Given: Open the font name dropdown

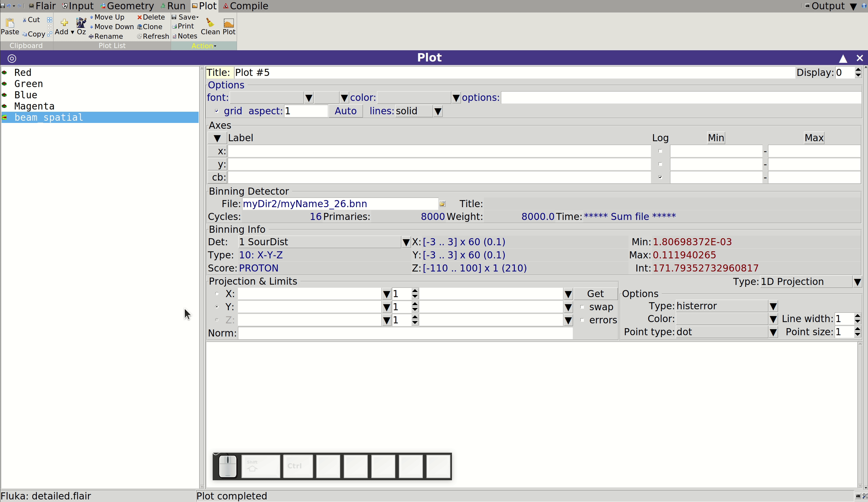Looking at the screenshot, I should point(309,98).
